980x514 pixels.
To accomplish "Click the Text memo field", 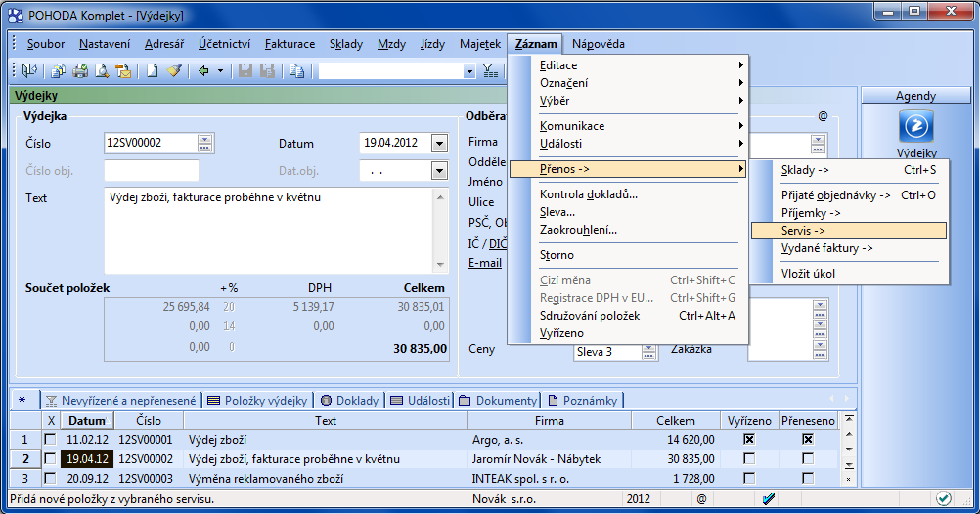I will tap(269, 231).
